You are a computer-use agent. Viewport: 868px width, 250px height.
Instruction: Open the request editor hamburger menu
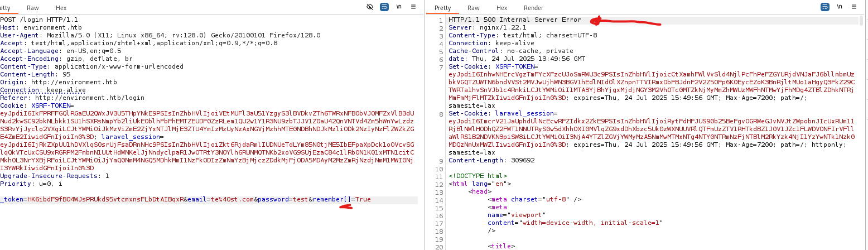[x=413, y=7]
